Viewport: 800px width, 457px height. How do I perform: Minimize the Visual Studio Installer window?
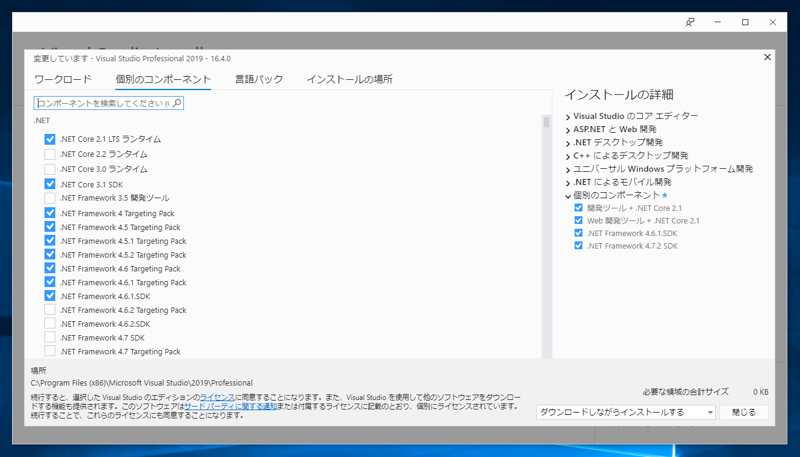(x=718, y=22)
